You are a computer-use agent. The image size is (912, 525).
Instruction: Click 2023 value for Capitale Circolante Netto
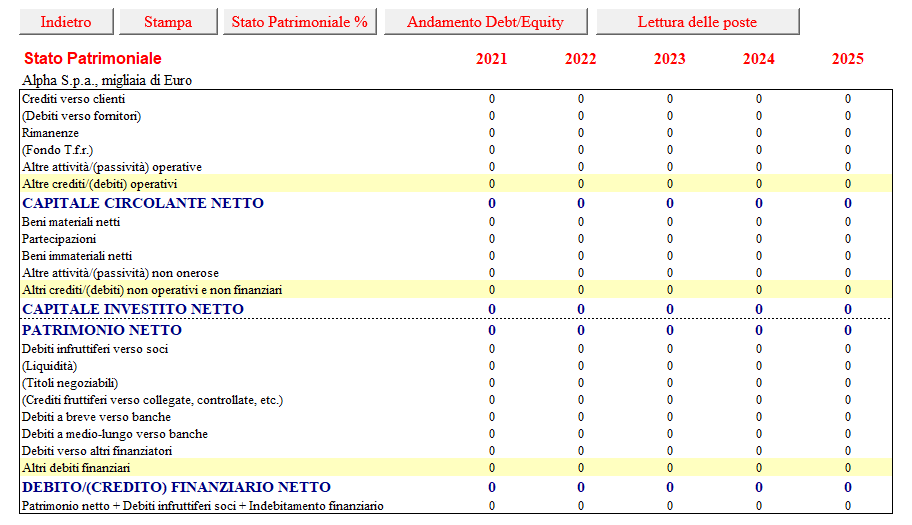[669, 203]
